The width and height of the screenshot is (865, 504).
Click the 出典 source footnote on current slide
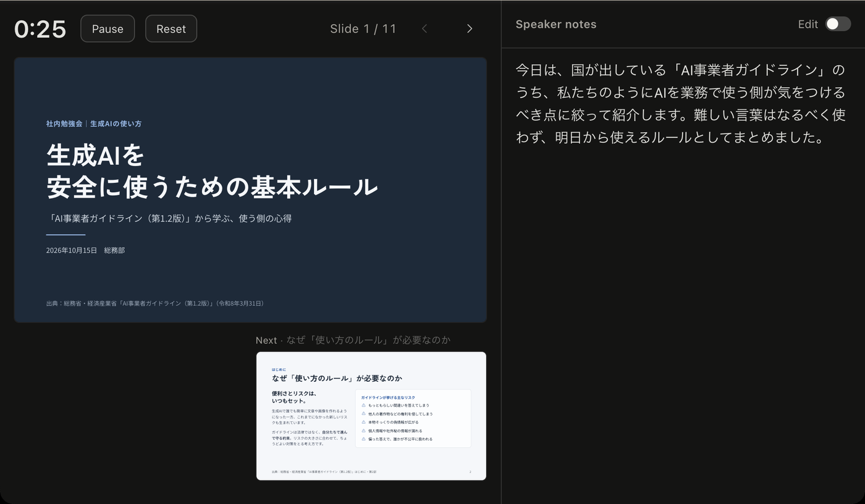tap(156, 303)
